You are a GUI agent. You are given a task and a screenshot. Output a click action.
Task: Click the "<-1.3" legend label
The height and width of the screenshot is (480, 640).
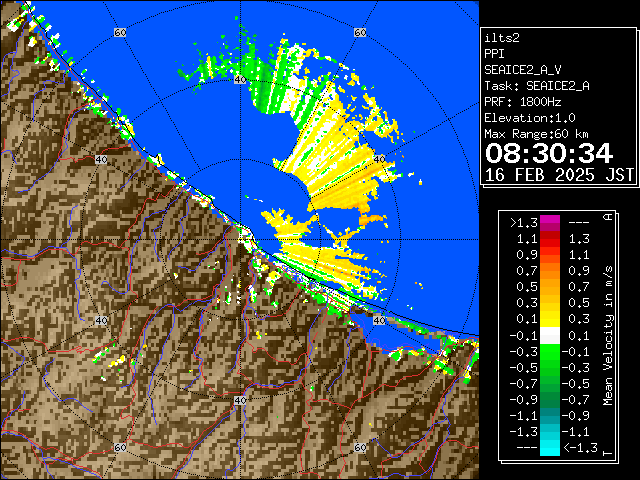pyautogui.click(x=580, y=448)
